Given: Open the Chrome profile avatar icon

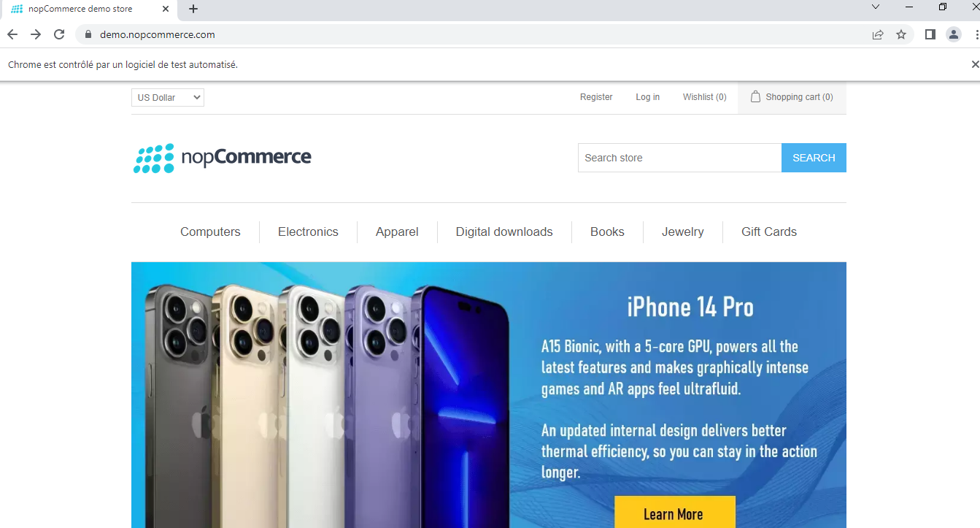Looking at the screenshot, I should coord(954,34).
